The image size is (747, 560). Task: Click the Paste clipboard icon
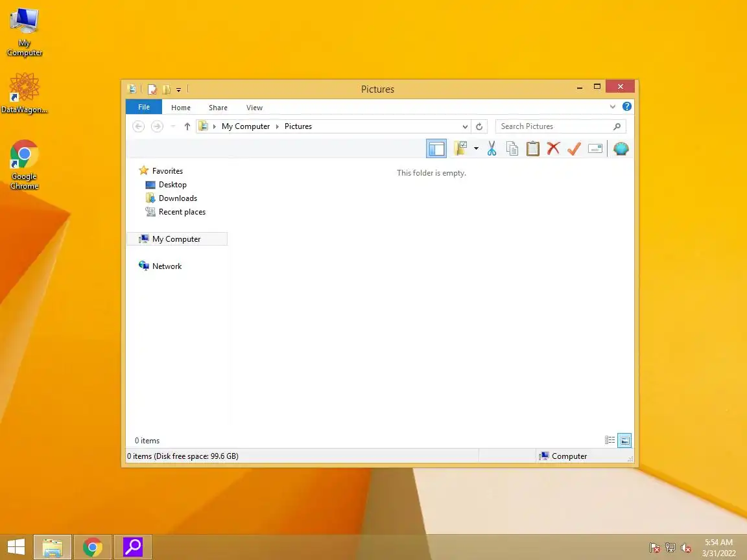click(532, 148)
